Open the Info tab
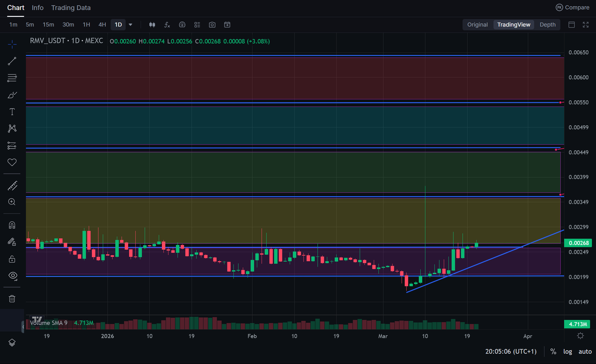Viewport: 596px width, 364px height. 37,7
